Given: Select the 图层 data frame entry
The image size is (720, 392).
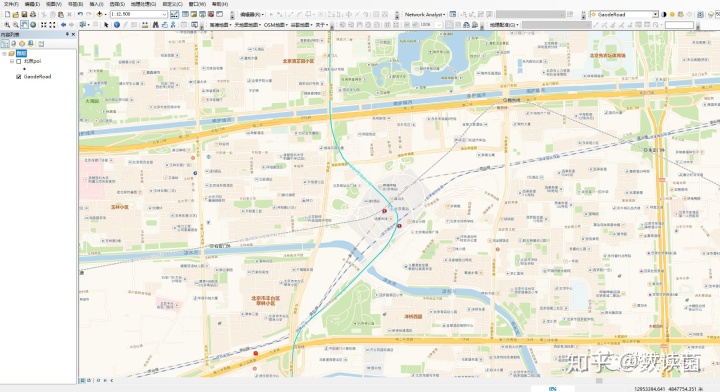Looking at the screenshot, I should click(21, 54).
